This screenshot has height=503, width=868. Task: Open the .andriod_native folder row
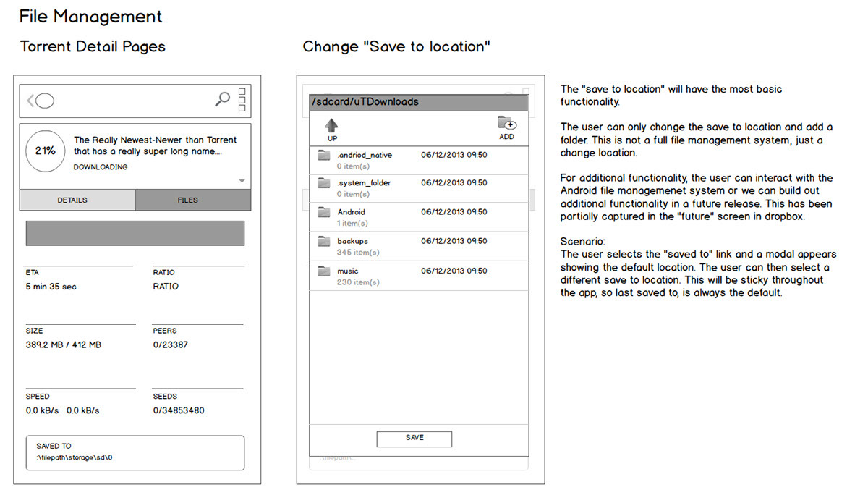pyautogui.click(x=419, y=160)
